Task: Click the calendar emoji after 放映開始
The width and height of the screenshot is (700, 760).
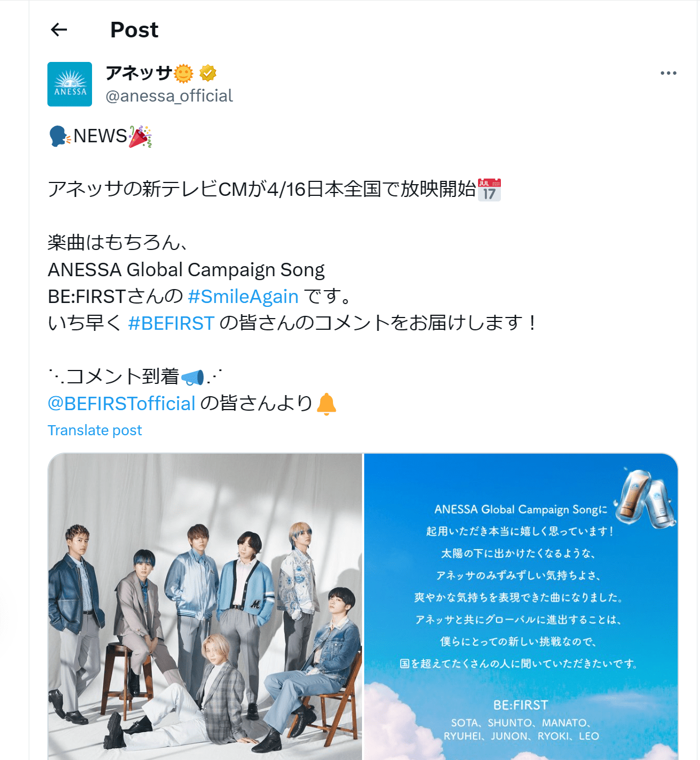Action: pyautogui.click(x=489, y=190)
